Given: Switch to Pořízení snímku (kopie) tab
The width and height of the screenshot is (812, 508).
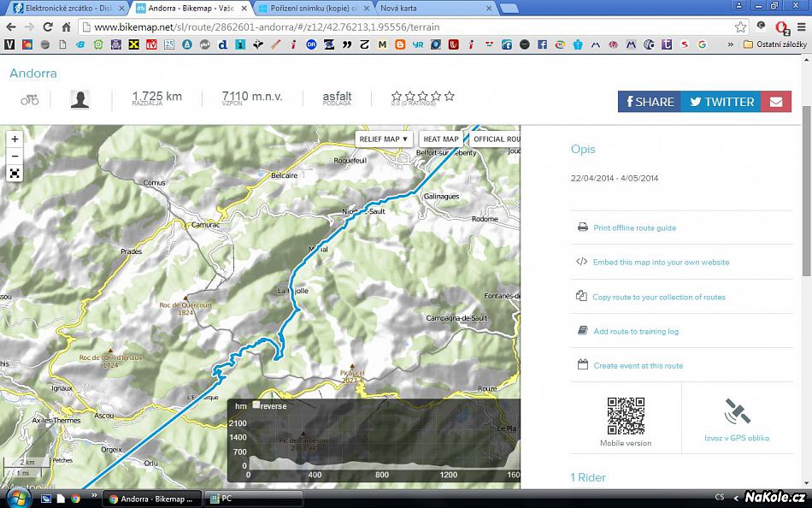Looking at the screenshot, I should [x=314, y=9].
